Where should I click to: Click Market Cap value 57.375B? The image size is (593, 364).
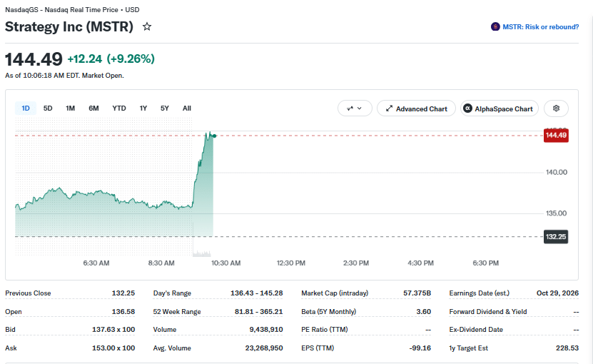417,293
